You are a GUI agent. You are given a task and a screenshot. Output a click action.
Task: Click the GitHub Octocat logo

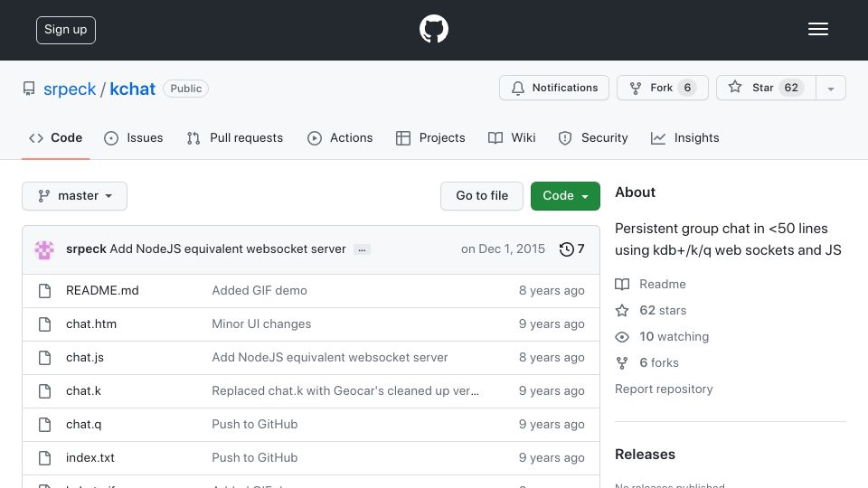[433, 29]
